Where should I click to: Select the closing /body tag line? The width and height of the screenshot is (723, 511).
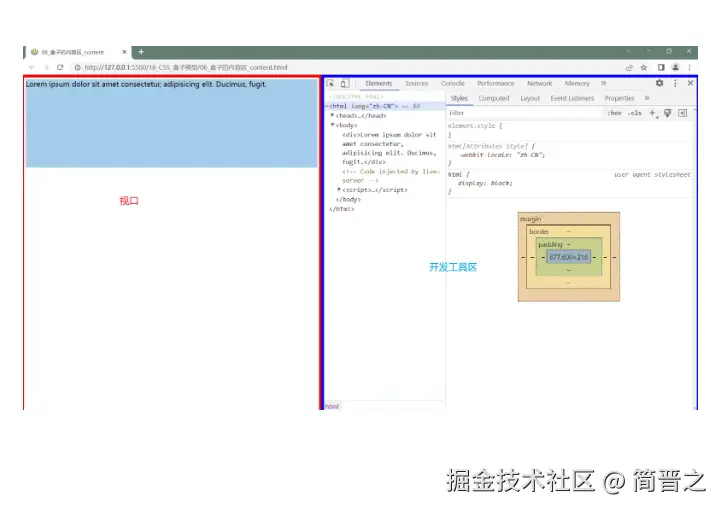pyautogui.click(x=349, y=199)
